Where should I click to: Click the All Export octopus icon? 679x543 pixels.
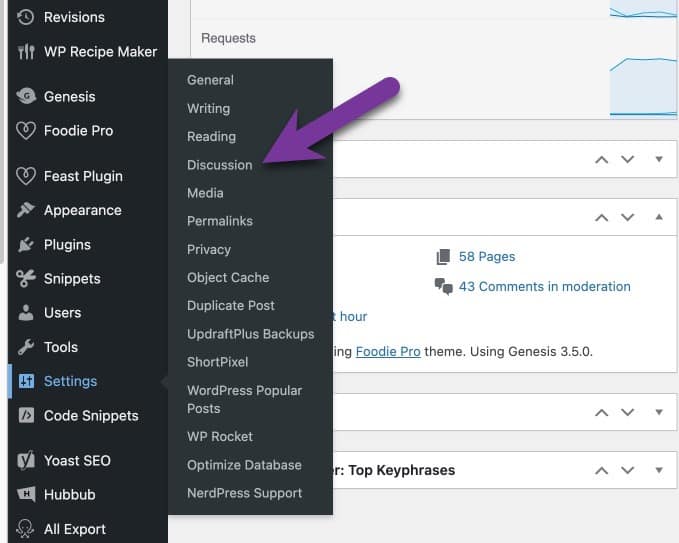(x=25, y=529)
